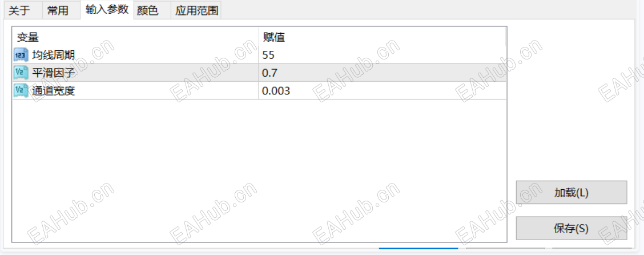Image resolution: width=644 pixels, height=255 pixels.
Task: Click the empty area of the parameter list
Action: tap(259, 170)
